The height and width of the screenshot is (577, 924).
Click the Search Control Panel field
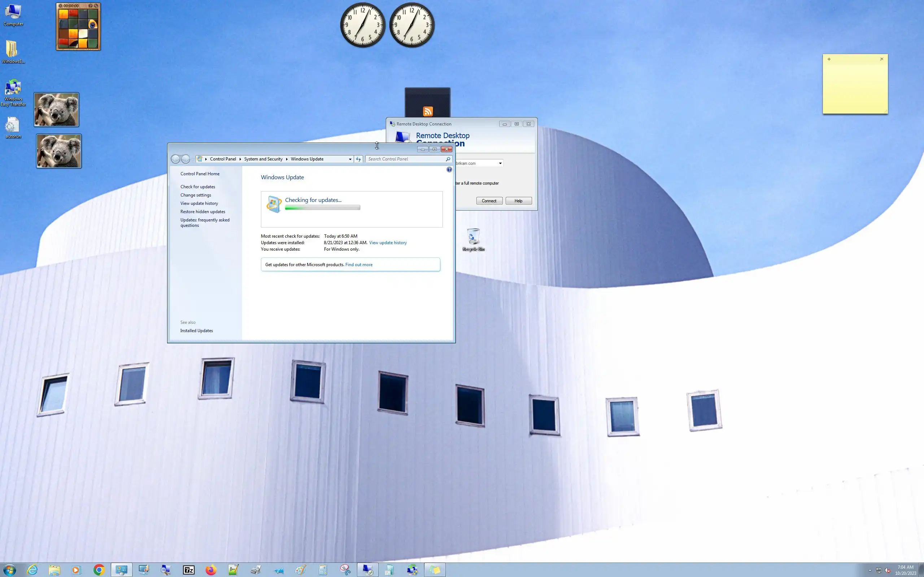tap(405, 159)
